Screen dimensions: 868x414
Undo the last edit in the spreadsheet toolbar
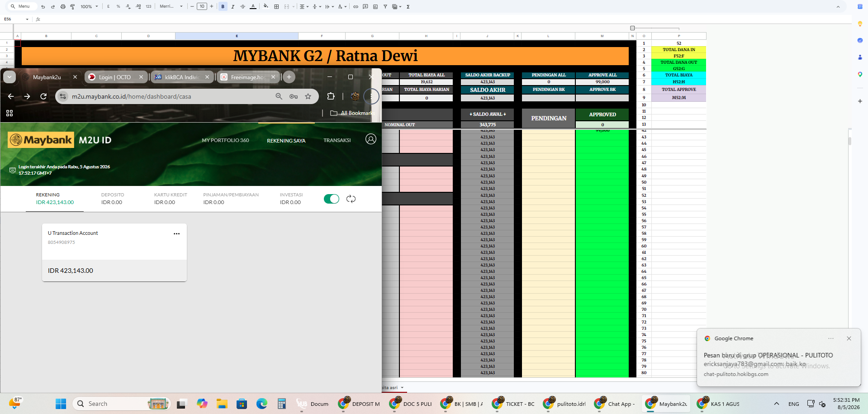43,7
